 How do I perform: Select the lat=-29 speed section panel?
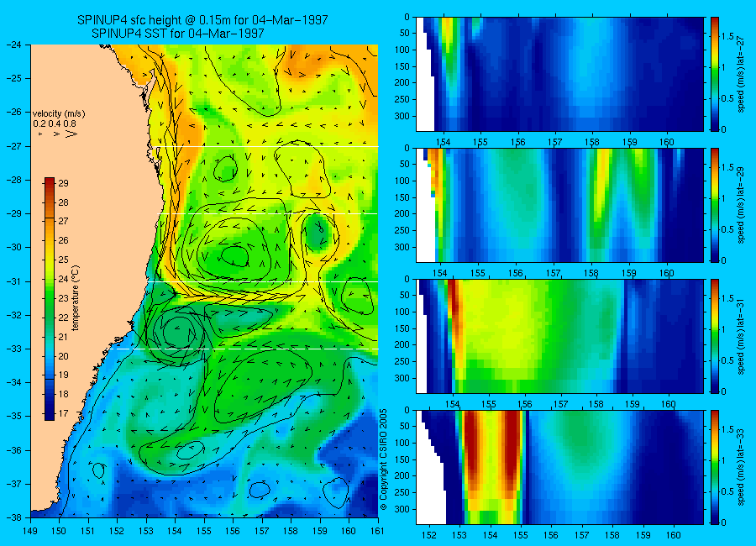click(559, 205)
